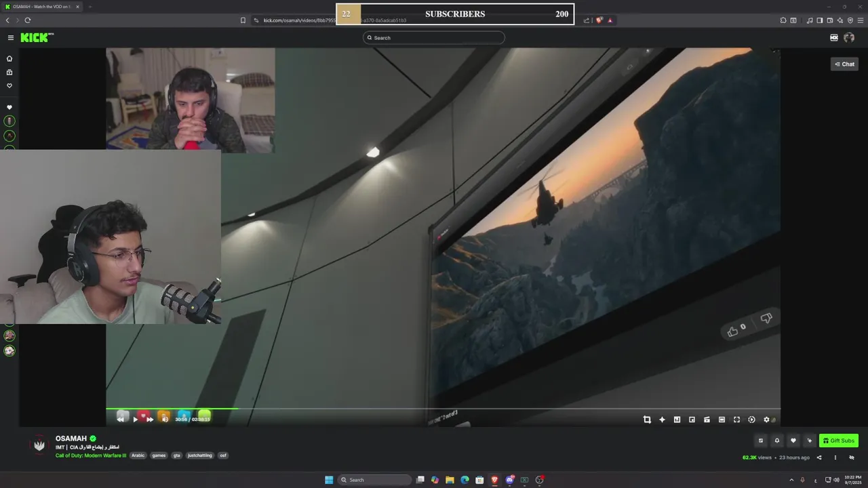Open Brave Leo AI icon
This screenshot has height=488, width=868.
pyautogui.click(x=840, y=20)
